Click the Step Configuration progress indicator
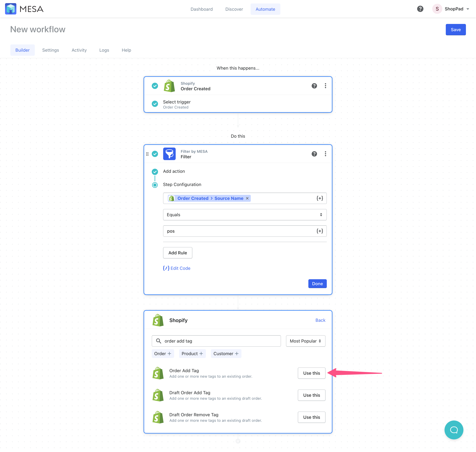This screenshot has height=452, width=476. click(x=155, y=185)
